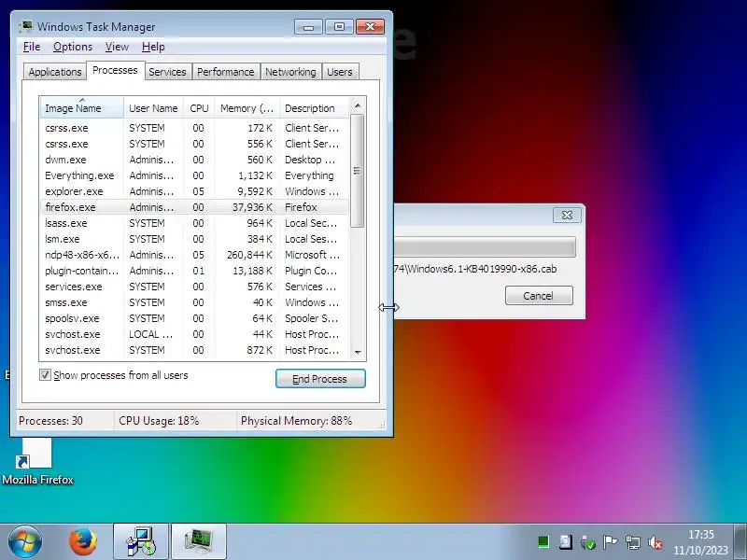The image size is (747, 560).
Task: Select the dwm.exe process
Action: tap(195, 160)
